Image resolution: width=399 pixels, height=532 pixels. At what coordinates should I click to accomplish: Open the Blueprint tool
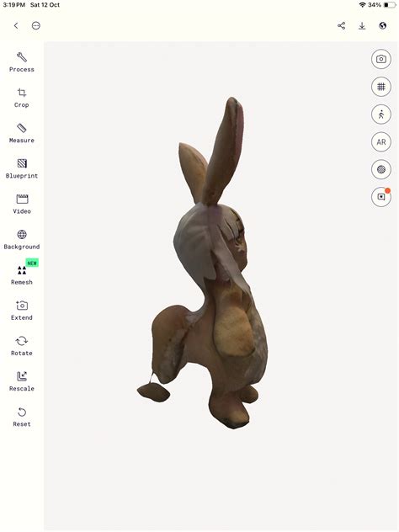(22, 168)
